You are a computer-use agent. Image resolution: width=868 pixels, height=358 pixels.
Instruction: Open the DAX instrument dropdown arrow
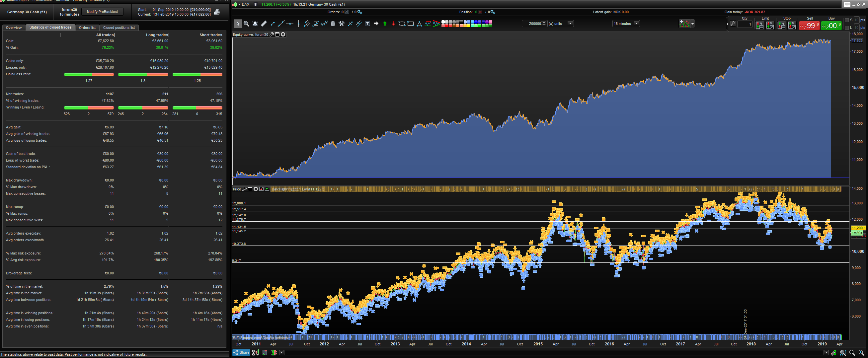240,4
